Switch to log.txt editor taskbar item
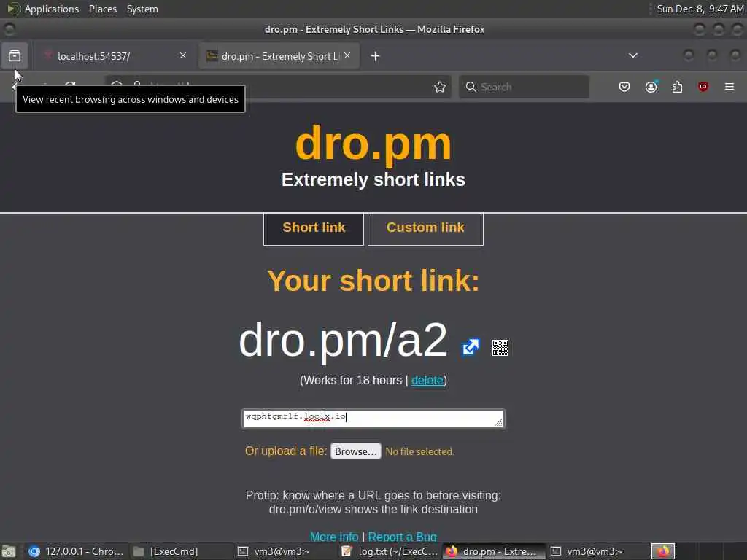The width and height of the screenshot is (747, 560). pyautogui.click(x=390, y=551)
